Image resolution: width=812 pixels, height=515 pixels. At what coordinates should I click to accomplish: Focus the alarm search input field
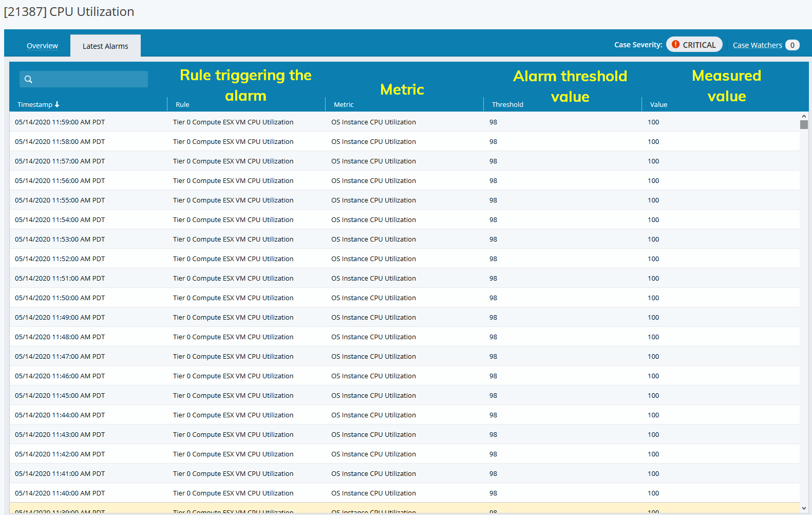(84, 79)
